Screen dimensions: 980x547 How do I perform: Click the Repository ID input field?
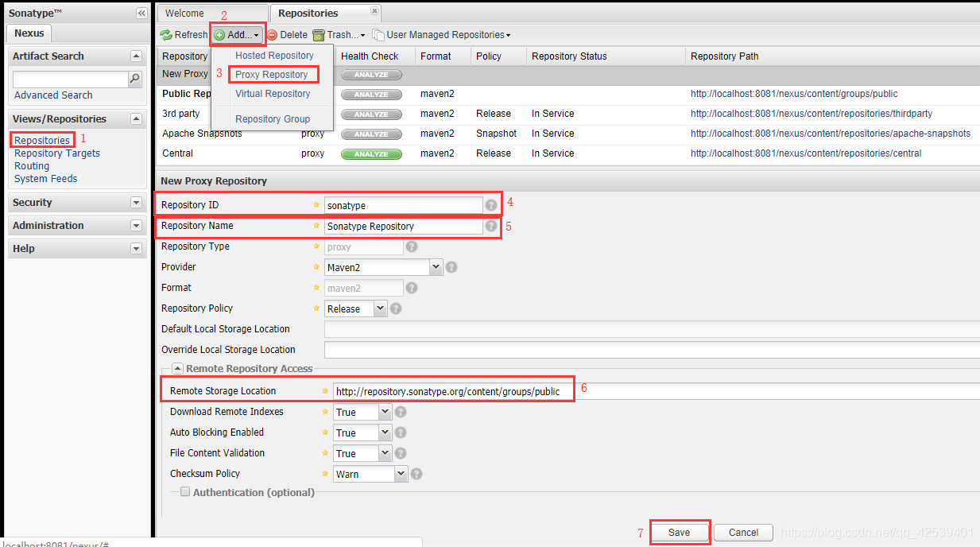403,205
